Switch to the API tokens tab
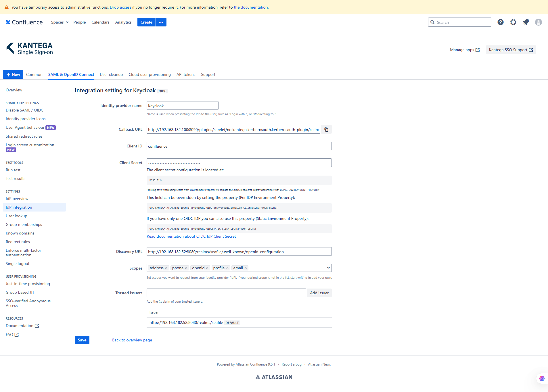Viewport: 548px width, 392px height. 186,74
